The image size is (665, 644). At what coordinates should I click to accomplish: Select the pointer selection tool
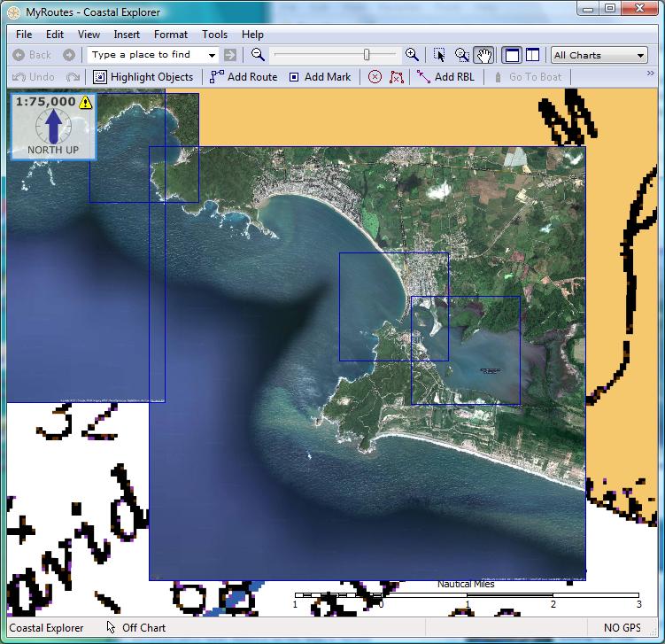point(439,55)
